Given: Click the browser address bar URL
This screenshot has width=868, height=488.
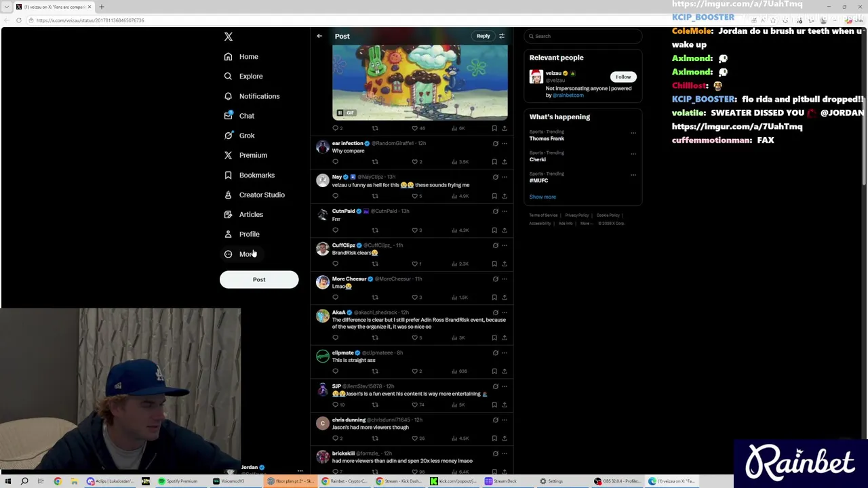Looking at the screenshot, I should 90,20.
